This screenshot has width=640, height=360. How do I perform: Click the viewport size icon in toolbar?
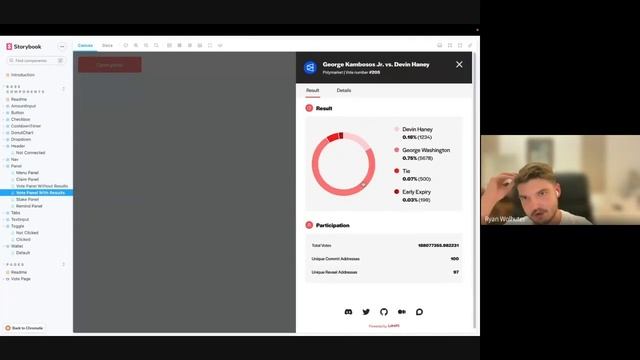pos(190,45)
